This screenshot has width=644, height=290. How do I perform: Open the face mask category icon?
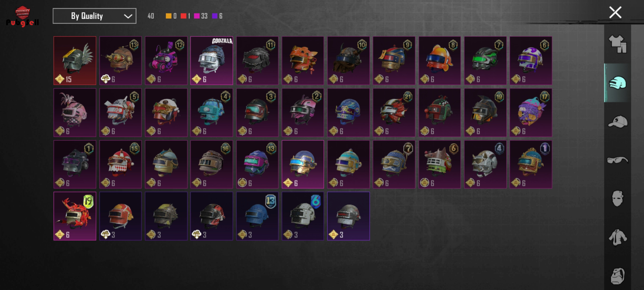pos(617,198)
